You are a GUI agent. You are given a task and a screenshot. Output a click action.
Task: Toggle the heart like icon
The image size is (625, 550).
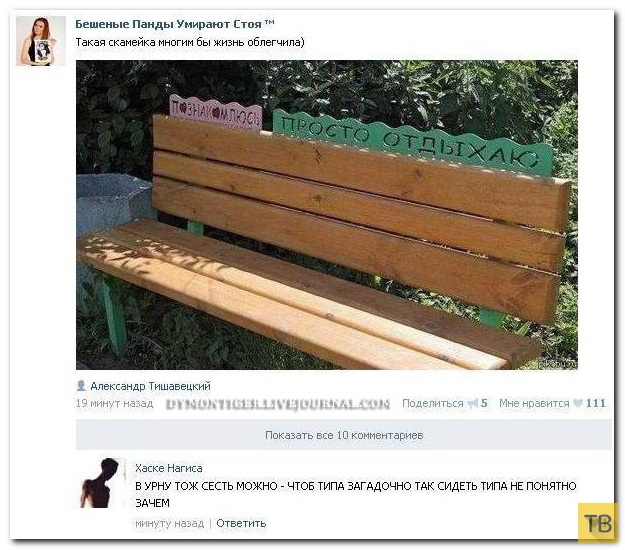tap(578, 403)
